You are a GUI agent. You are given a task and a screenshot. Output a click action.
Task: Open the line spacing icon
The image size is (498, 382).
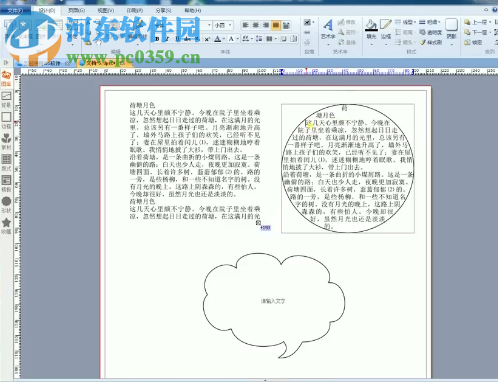[259, 39]
